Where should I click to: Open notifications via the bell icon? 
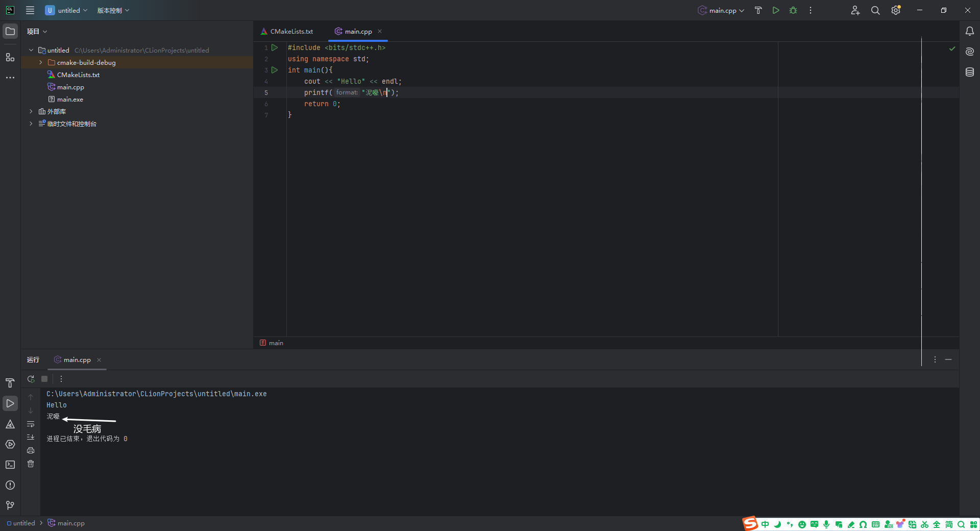tap(970, 31)
